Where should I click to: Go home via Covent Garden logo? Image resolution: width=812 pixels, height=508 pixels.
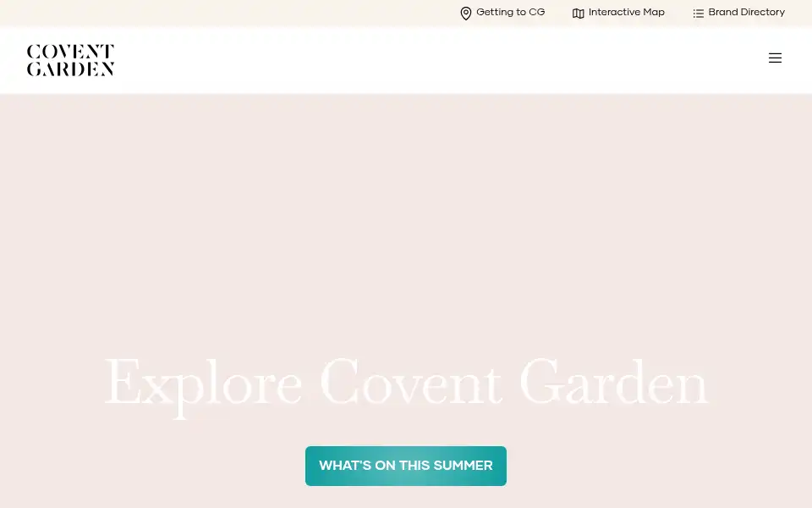[70, 60]
